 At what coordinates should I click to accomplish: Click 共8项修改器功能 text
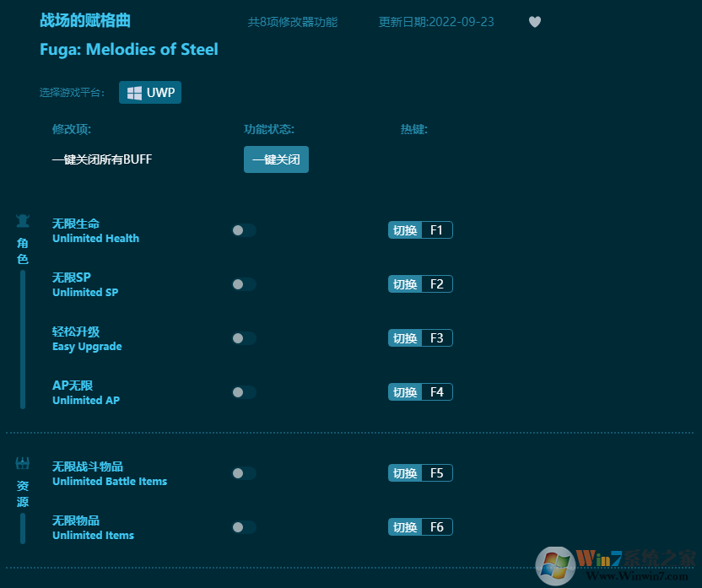293,22
